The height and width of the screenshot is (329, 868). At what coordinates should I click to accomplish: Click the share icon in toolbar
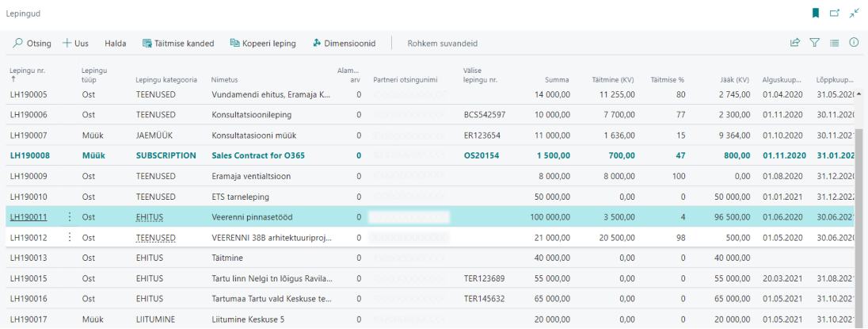[795, 43]
